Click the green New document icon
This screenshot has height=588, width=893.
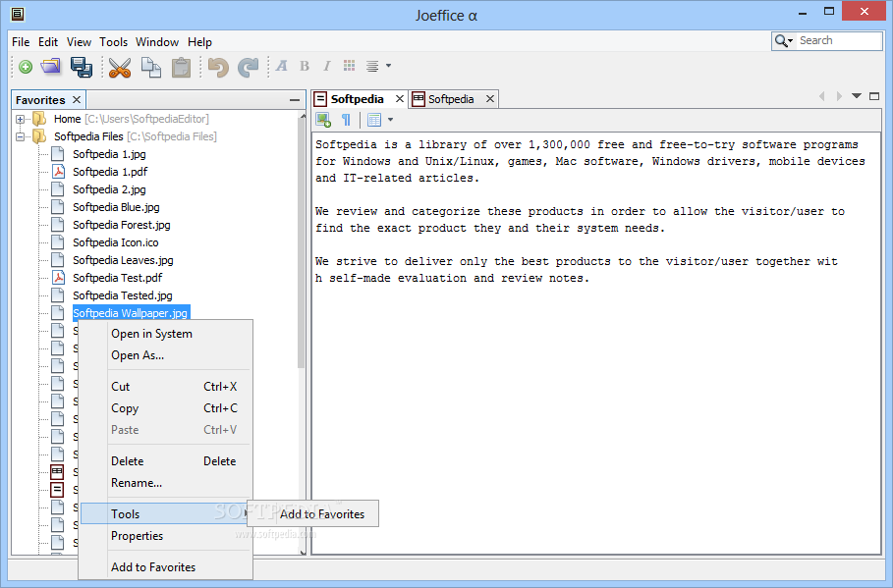(26, 67)
